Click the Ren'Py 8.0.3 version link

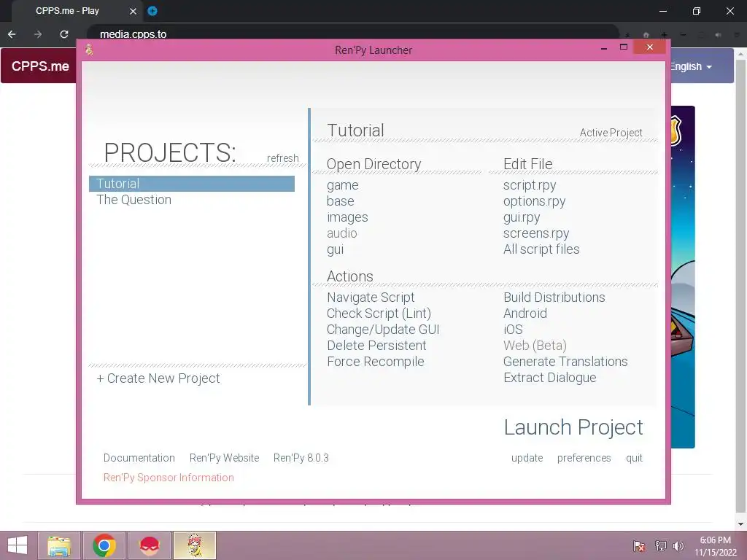pyautogui.click(x=301, y=458)
